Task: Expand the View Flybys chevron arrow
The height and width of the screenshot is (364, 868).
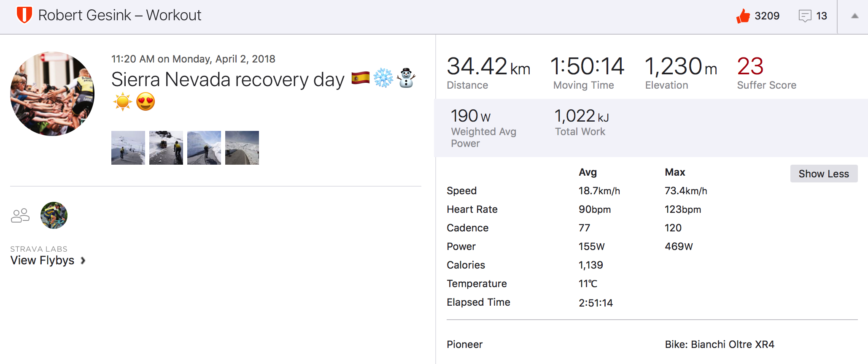Action: point(83,261)
